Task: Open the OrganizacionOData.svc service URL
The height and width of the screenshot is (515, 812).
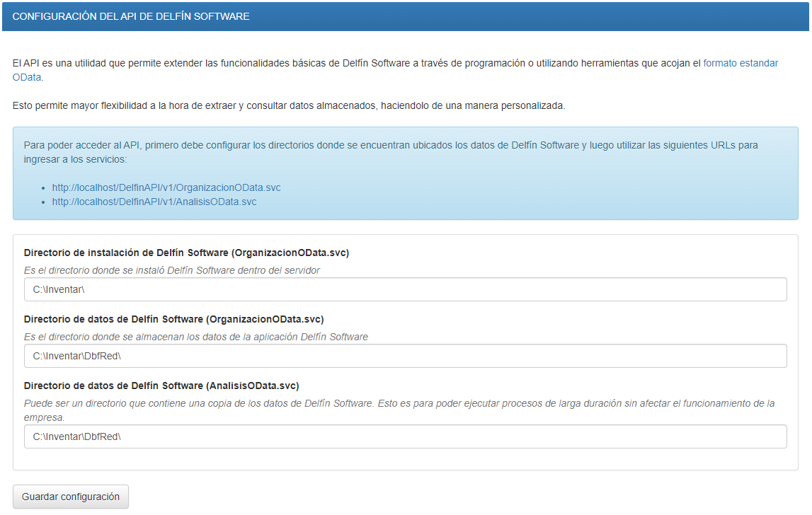Action: pyautogui.click(x=166, y=187)
